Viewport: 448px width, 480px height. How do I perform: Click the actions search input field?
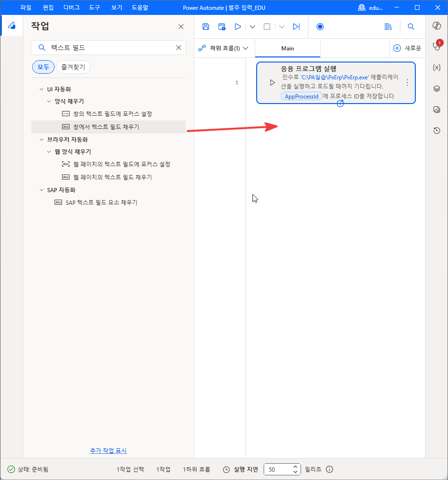click(108, 48)
